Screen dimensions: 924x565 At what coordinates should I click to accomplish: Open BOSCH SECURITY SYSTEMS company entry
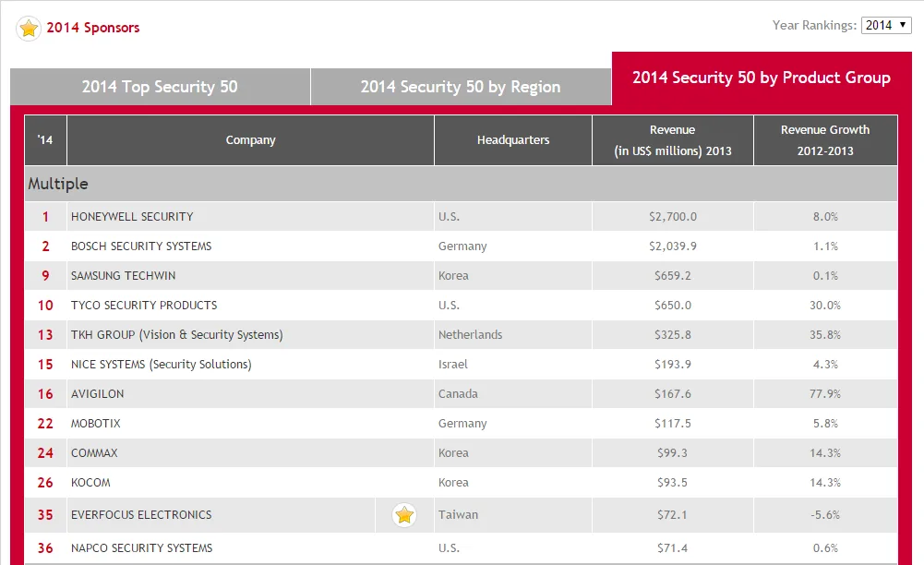point(141,246)
